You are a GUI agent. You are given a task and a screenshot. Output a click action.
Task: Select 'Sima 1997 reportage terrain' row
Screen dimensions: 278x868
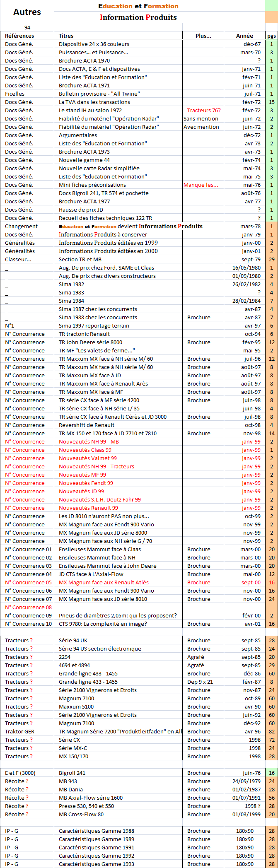click(139, 325)
